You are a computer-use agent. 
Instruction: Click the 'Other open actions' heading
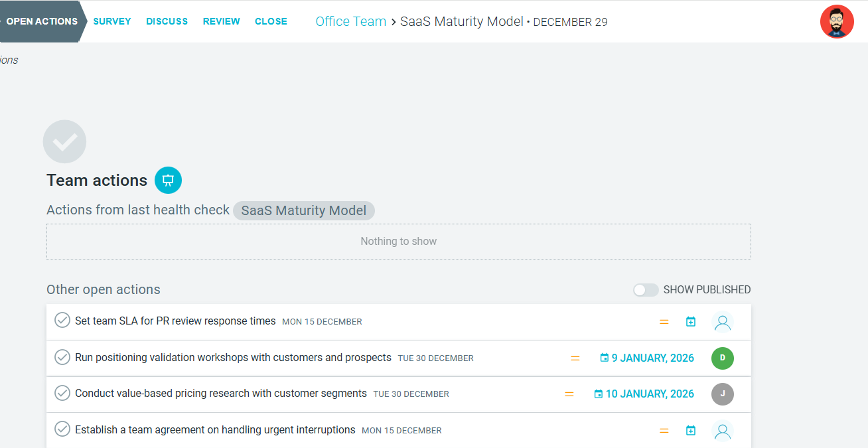[x=104, y=289]
